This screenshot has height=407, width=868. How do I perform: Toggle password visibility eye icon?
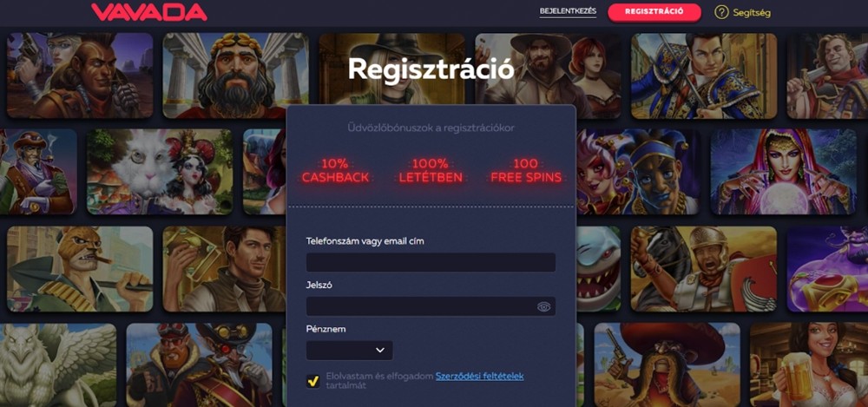point(543,307)
